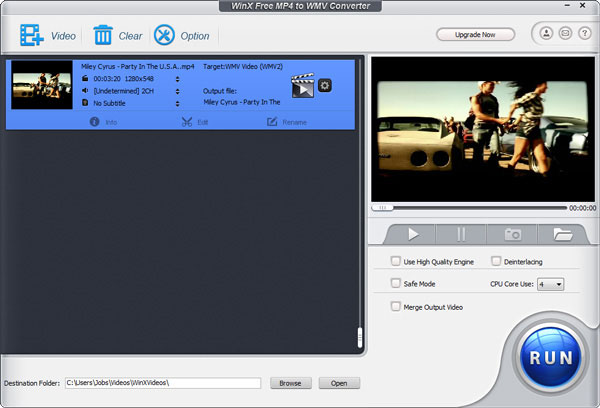Click the email envelope icon

pyautogui.click(x=565, y=33)
